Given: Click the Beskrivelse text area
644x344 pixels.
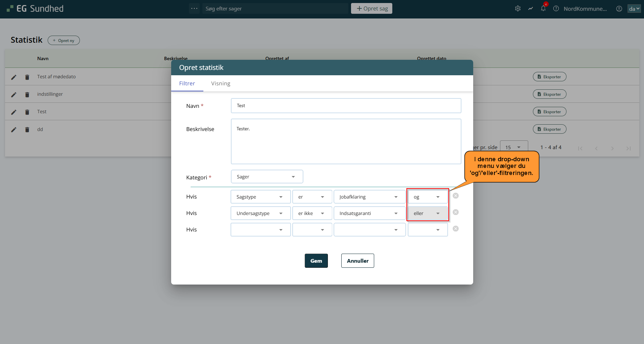Looking at the screenshot, I should point(346,141).
